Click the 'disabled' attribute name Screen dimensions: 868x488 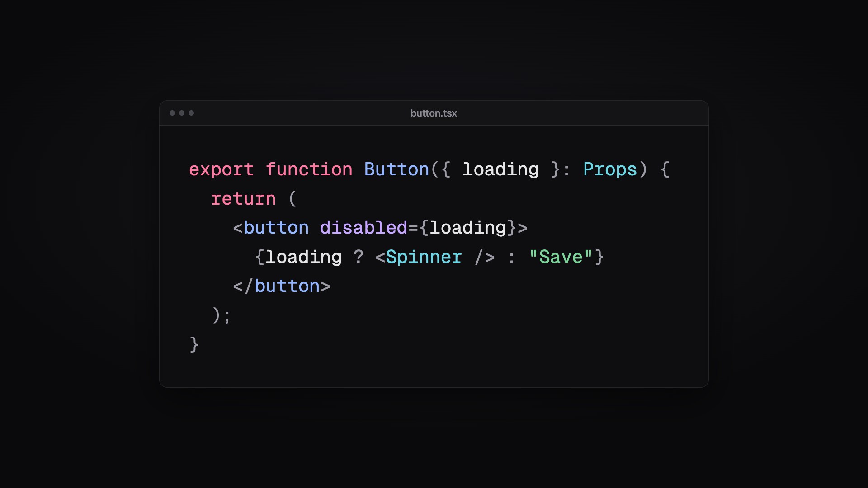coord(364,227)
